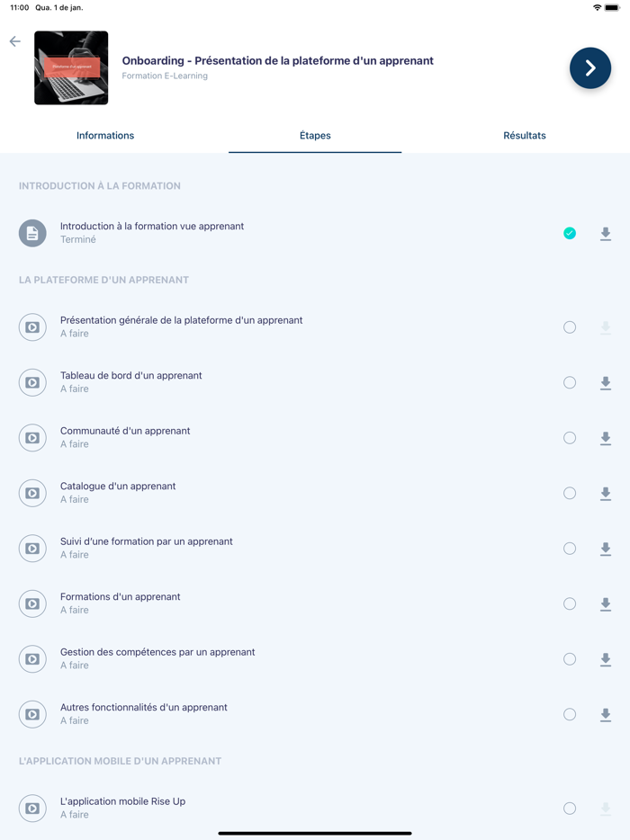The width and height of the screenshot is (630, 840).
Task: Click the video icon for L'application mobile Rise Up
Action: tap(32, 808)
